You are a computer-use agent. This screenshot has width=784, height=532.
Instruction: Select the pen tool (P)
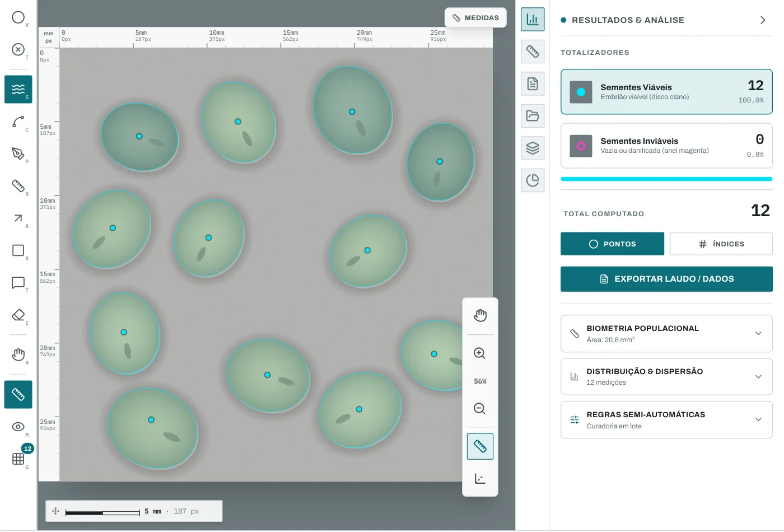(18, 153)
